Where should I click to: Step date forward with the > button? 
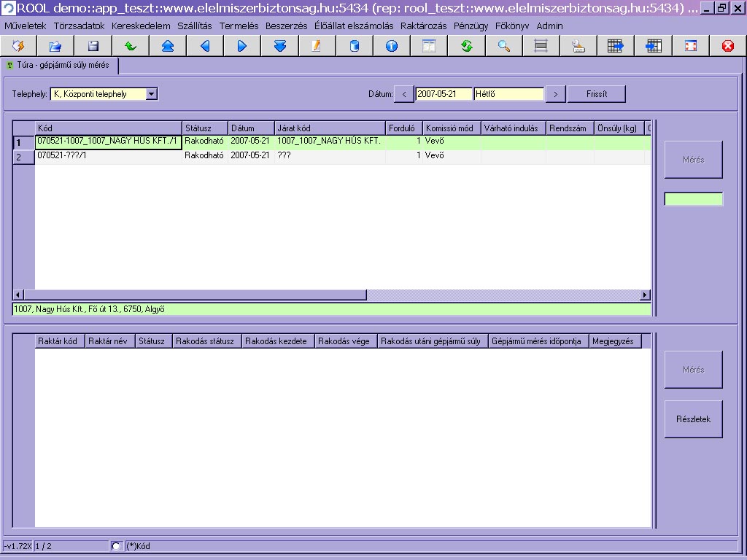pos(556,94)
